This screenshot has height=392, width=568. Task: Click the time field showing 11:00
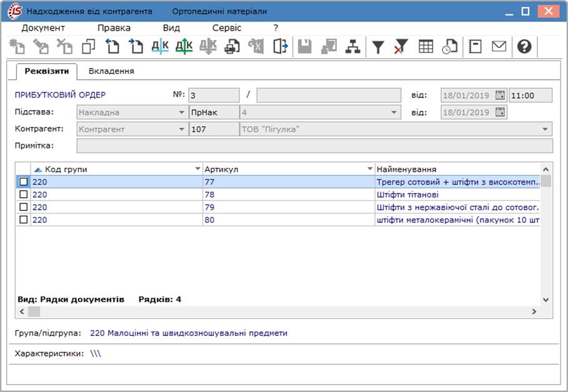coord(531,96)
